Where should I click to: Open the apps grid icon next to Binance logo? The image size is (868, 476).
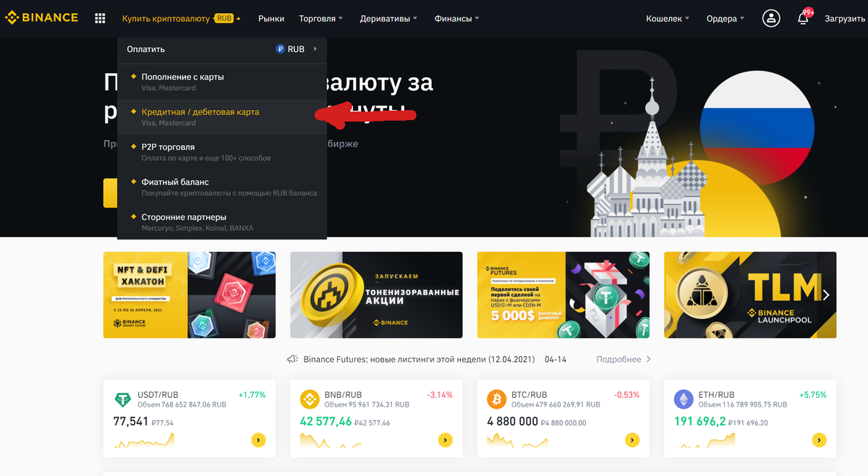[101, 18]
